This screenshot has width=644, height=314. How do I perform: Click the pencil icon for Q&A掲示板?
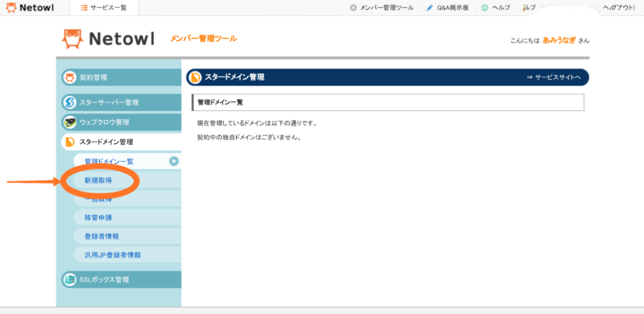click(x=430, y=8)
